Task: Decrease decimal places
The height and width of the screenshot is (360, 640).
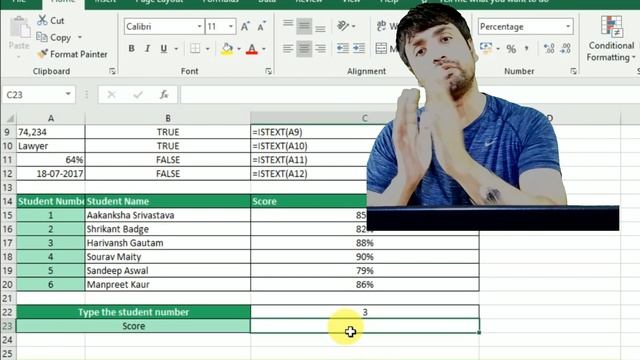Action: point(566,49)
